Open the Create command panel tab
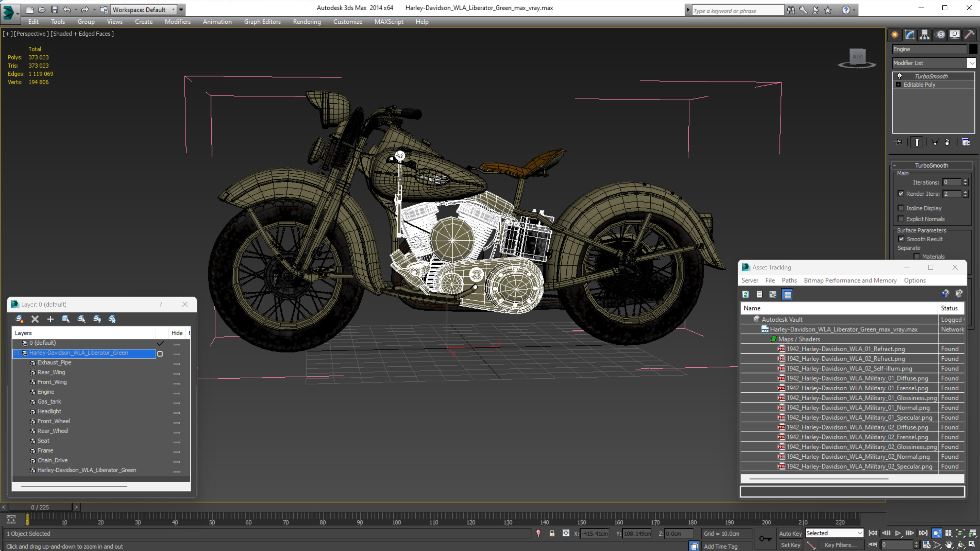 pyautogui.click(x=895, y=35)
